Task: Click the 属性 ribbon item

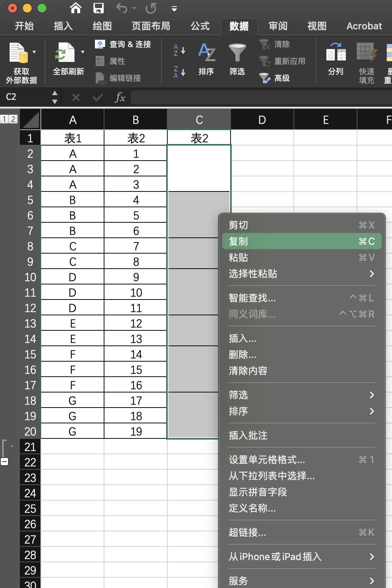Action: tap(110, 61)
